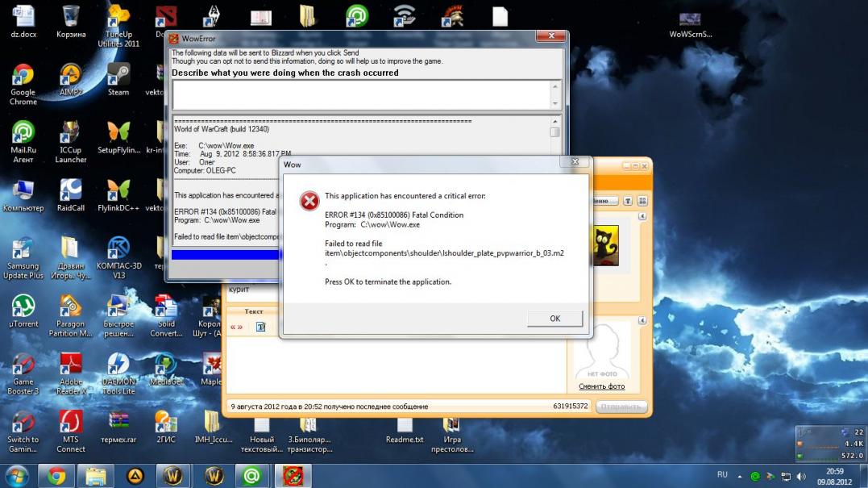Click the volume icon in the system tray

coord(800,476)
